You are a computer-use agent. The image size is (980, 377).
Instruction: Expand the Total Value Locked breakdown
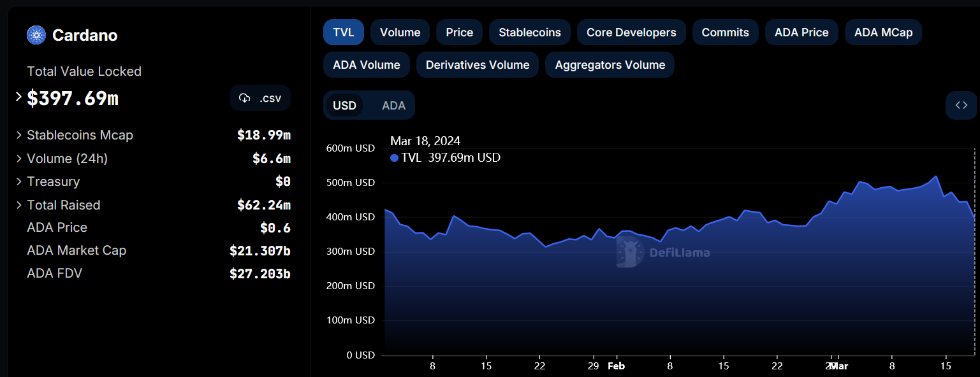coord(19,97)
